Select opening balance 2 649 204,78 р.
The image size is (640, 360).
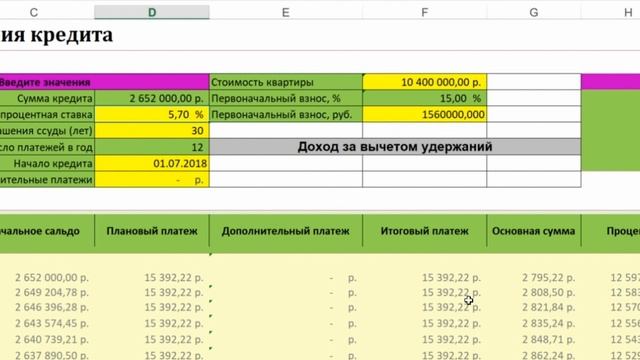(x=51, y=292)
